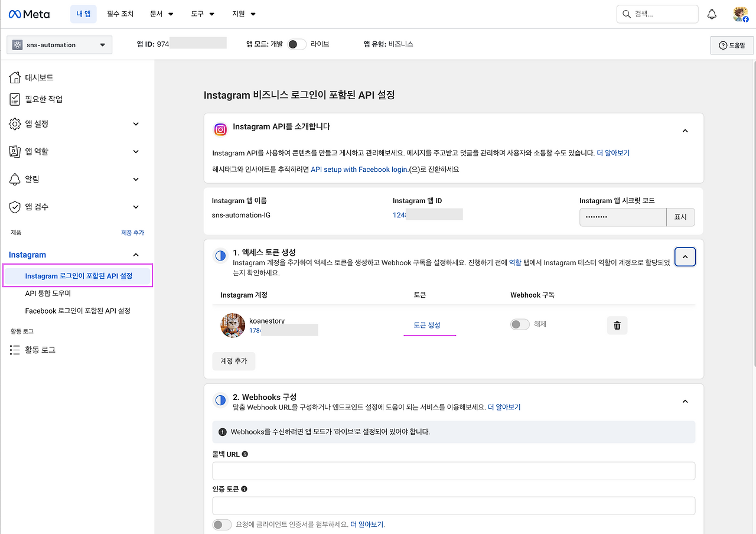
Task: Click the 도움말 help button
Action: point(732,45)
